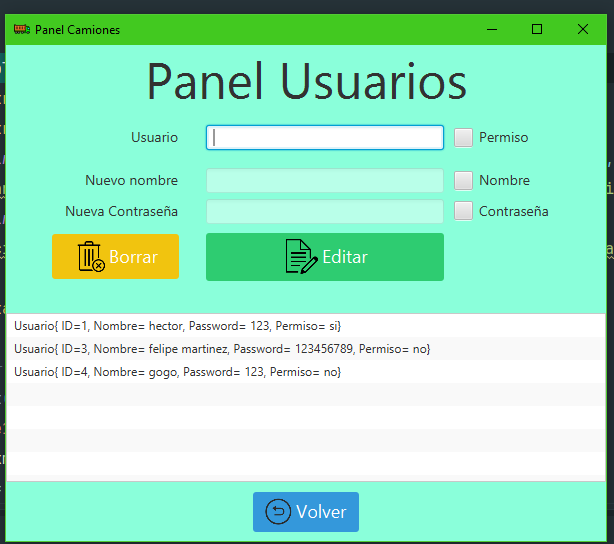Check the Contraseña checkbox
The image size is (614, 544).
pos(463,211)
